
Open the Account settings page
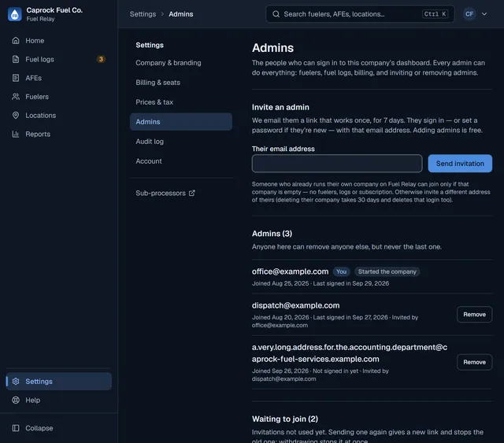[180, 161]
